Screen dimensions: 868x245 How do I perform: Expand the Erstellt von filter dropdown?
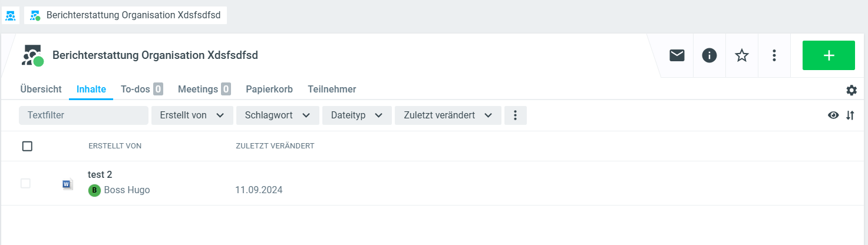[192, 115]
